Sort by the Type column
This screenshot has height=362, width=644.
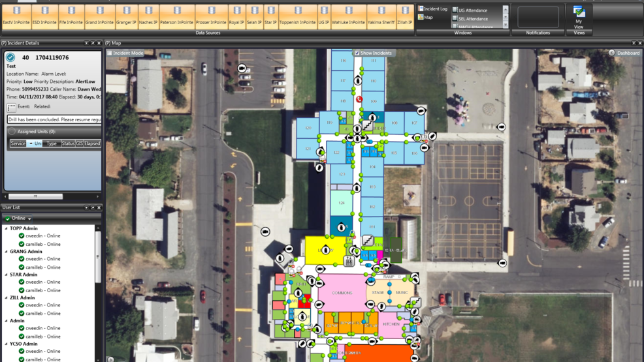(52, 143)
